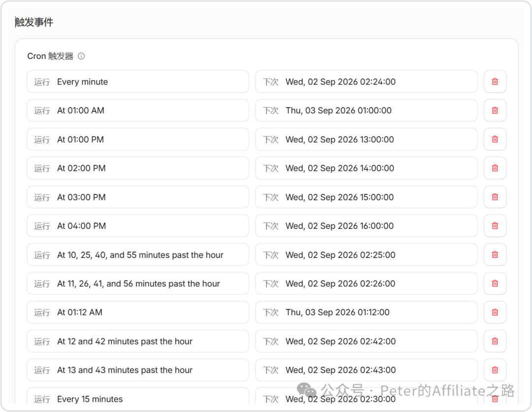Select the 11, 26, 41, and 56 minutes field
Screen dimensions: 532x412
point(138,283)
